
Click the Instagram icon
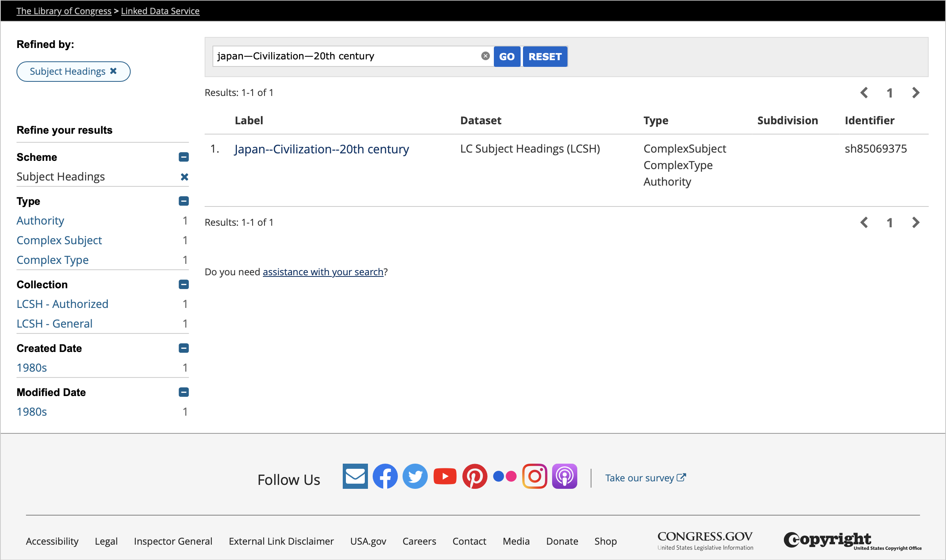534,476
